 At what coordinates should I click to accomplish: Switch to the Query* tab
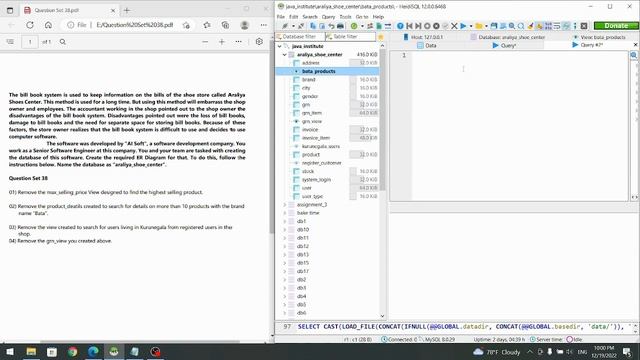(x=504, y=46)
